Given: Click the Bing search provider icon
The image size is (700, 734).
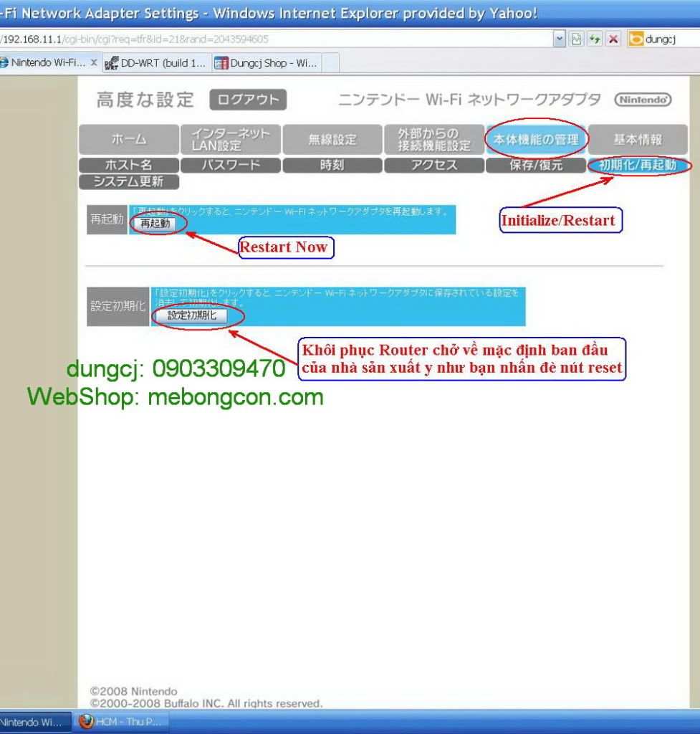Looking at the screenshot, I should (x=636, y=39).
